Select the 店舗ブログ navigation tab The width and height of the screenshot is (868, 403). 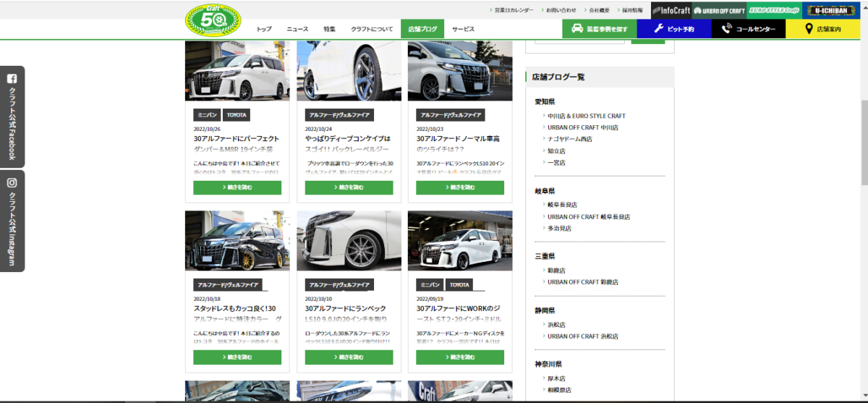[x=422, y=29]
